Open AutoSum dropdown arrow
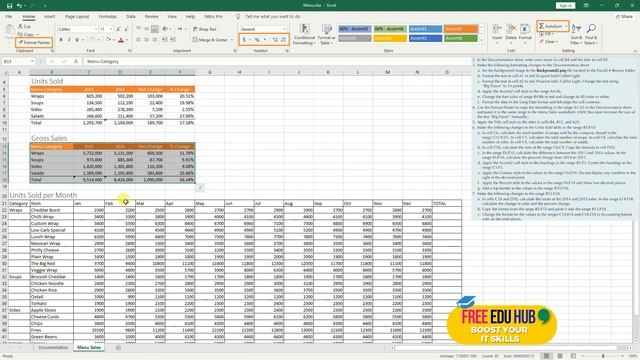This screenshot has width=640, height=360. tap(566, 26)
